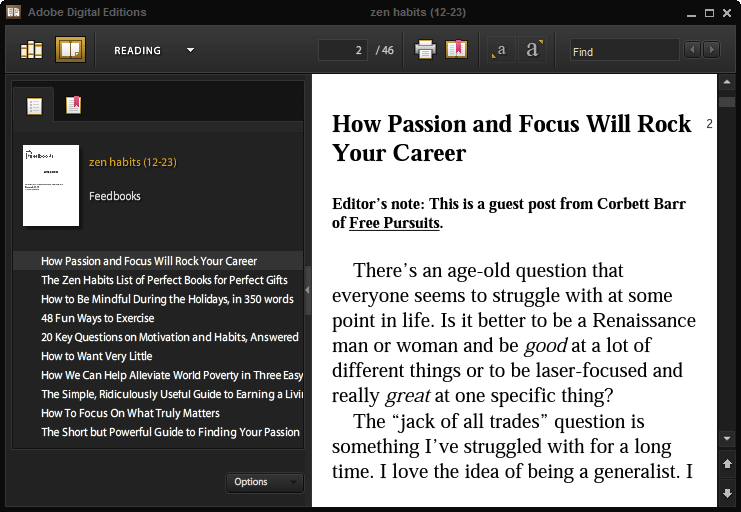Maximize the Adobe Digital Editions window
Screen dimensions: 741x512
[709, 13]
